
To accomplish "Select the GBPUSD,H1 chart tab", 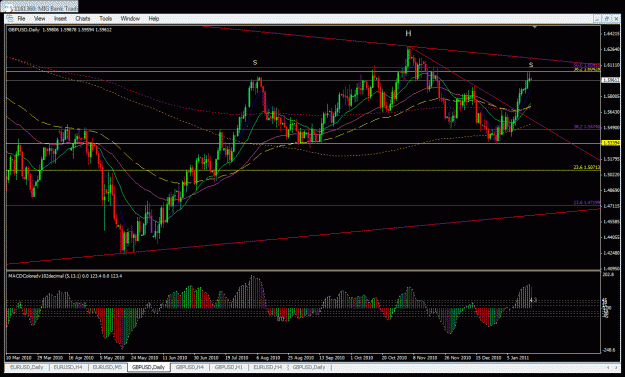I will pyautogui.click(x=228, y=367).
